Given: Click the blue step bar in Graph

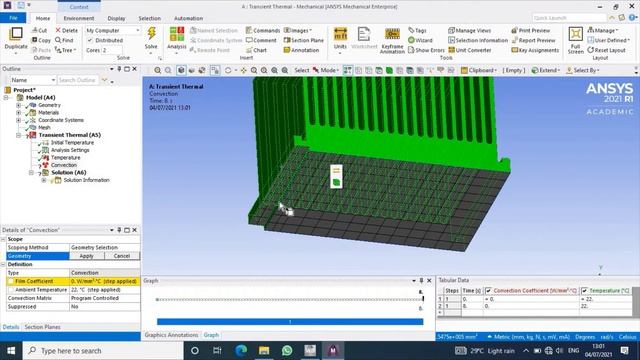Looking at the screenshot, I should tap(290, 322).
